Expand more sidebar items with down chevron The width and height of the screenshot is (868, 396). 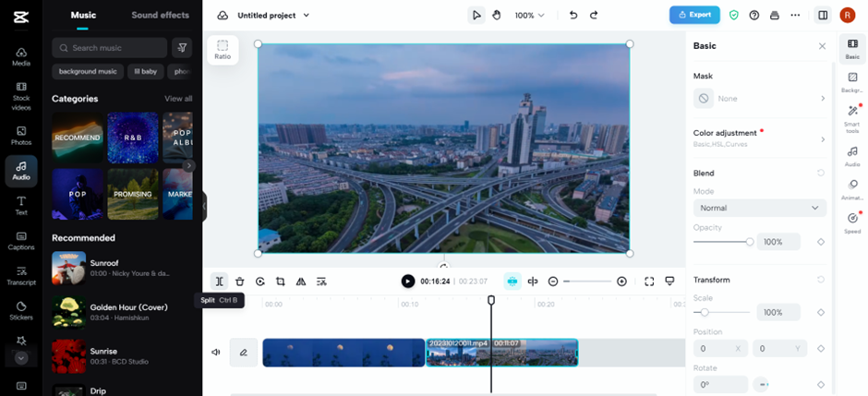click(21, 358)
